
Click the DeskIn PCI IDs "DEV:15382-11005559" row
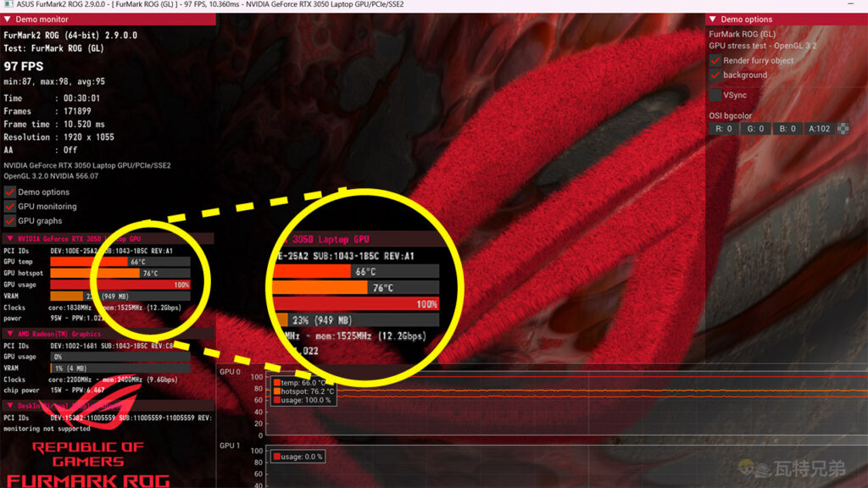pos(131,418)
